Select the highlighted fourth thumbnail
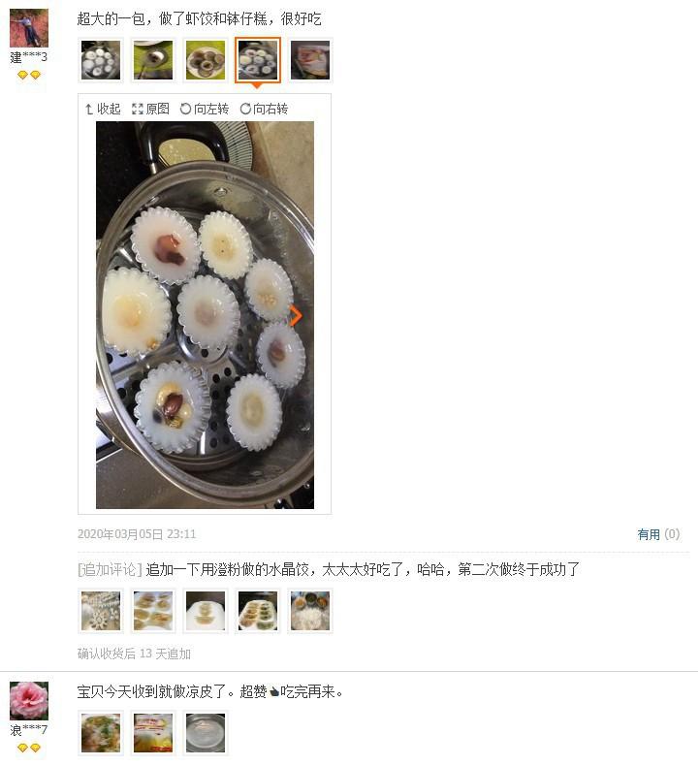Screen dimensions: 700x766 (x=258, y=60)
